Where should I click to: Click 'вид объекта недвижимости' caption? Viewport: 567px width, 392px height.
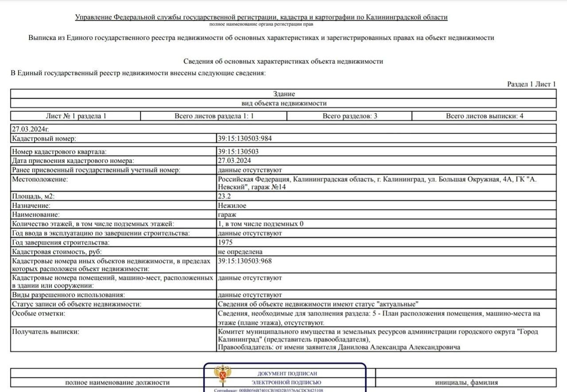284,104
